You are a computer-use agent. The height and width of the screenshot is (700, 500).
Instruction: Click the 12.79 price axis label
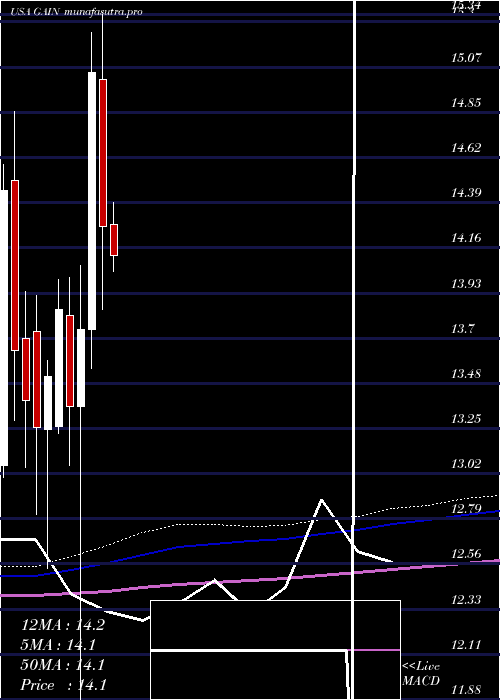click(x=467, y=508)
